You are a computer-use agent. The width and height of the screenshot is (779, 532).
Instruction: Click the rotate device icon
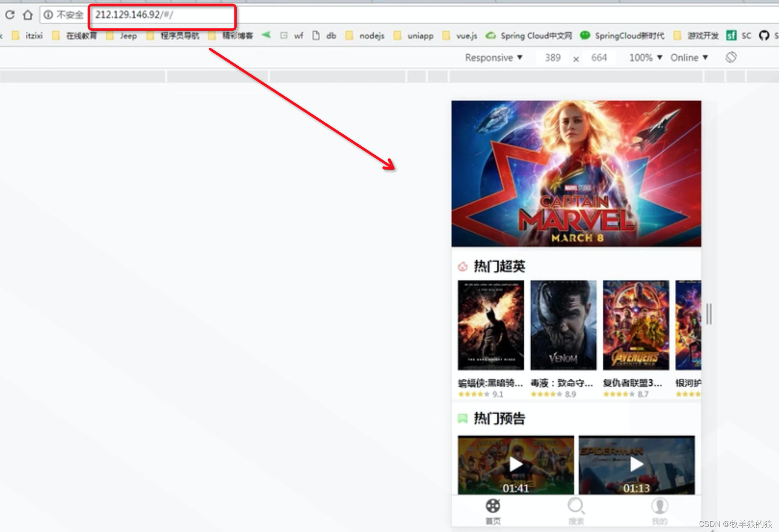click(731, 57)
